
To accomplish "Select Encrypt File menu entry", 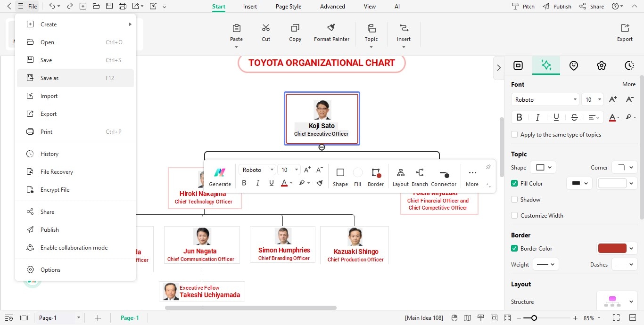I will (x=75, y=190).
